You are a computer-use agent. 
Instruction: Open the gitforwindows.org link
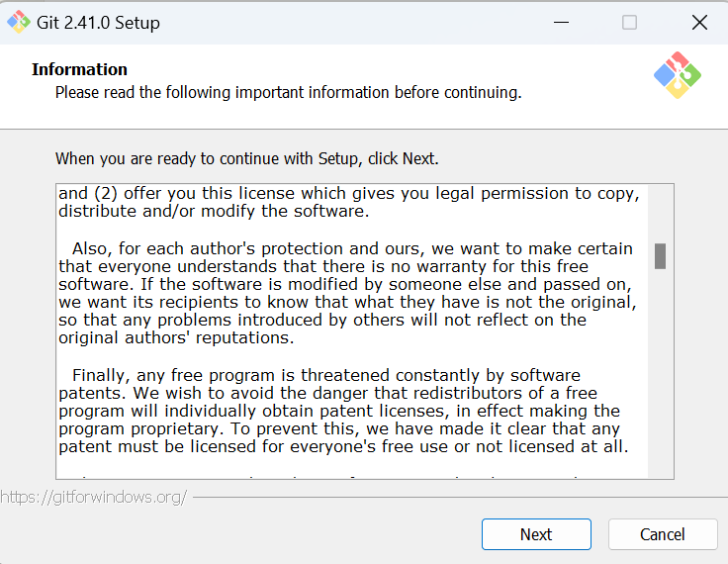tap(94, 497)
